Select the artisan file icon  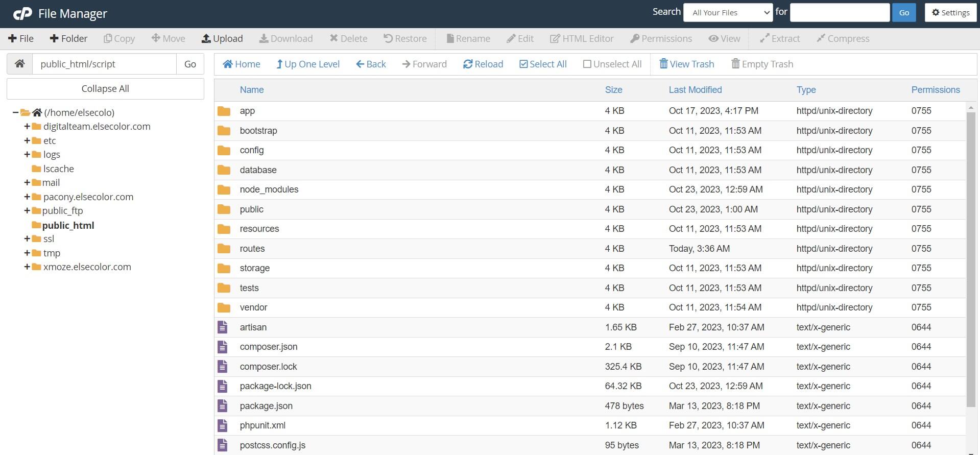tap(222, 327)
